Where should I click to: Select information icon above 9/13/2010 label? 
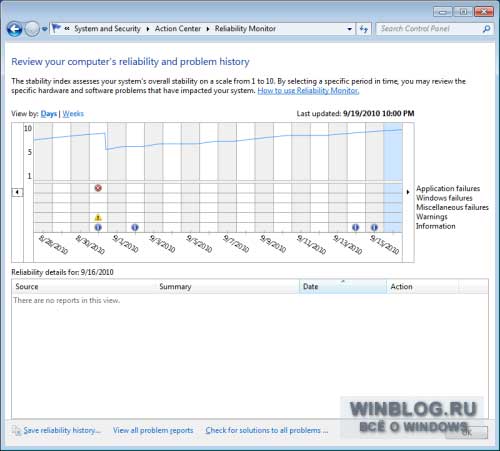coord(356,227)
